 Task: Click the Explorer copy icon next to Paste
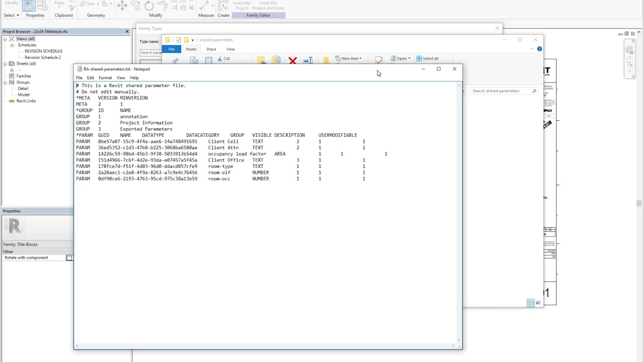pos(194,60)
